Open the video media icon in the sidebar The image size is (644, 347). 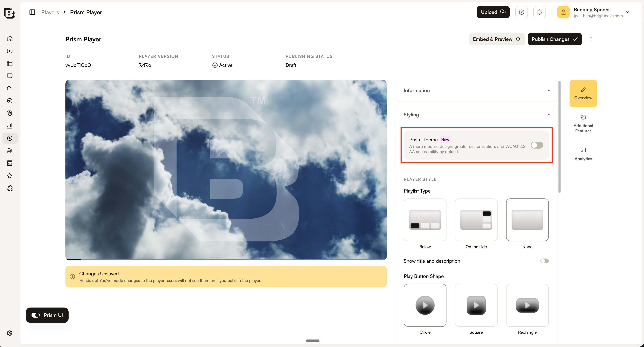tap(10, 51)
